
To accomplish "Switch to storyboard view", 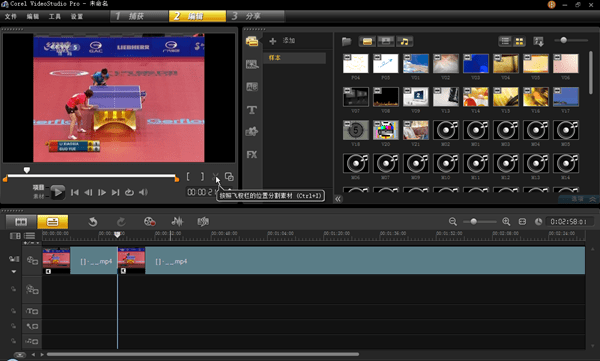I will pos(21,222).
